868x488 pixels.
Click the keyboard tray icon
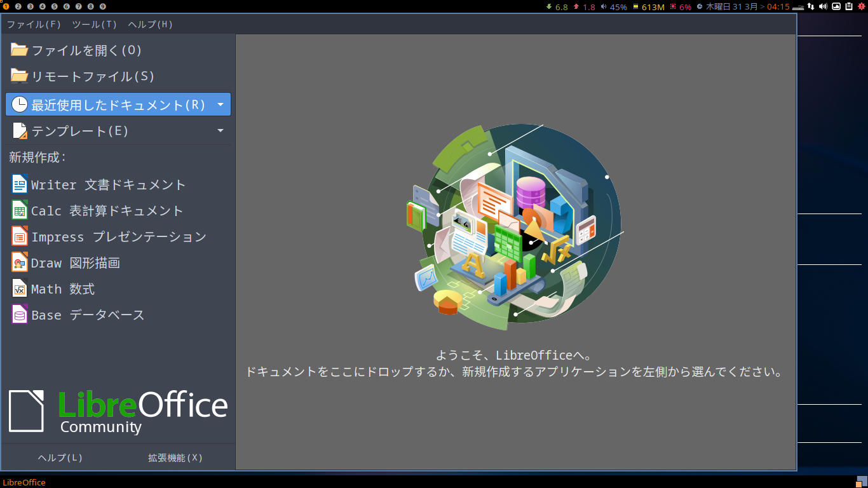(798, 7)
